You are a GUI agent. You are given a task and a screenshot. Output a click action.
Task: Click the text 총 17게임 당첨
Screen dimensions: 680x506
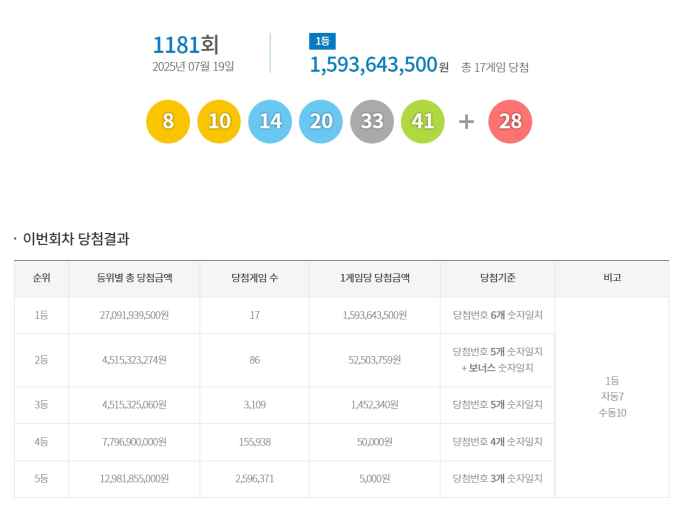tap(495, 67)
